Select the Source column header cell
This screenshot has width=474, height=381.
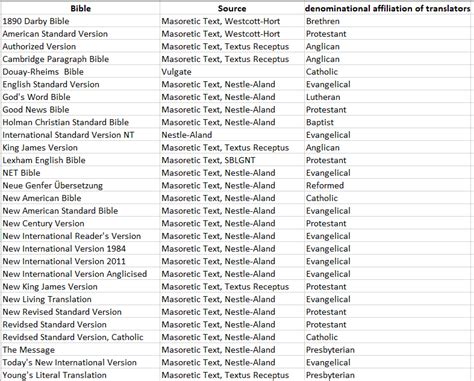[x=232, y=8]
